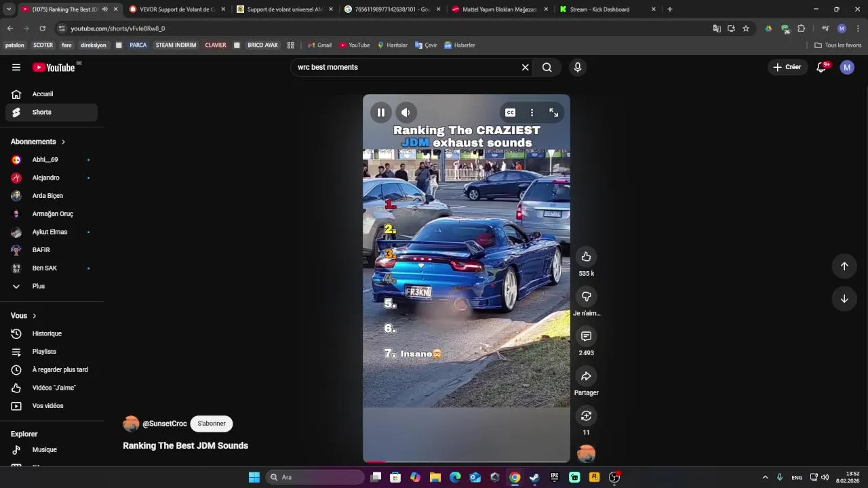Screen dimensions: 868x488
Task: Open the Ben SAK channel
Action: [52, 268]
